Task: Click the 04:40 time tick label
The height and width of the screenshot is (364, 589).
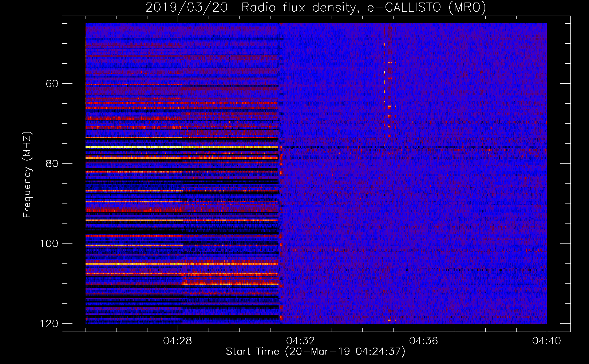Action: 547,341
